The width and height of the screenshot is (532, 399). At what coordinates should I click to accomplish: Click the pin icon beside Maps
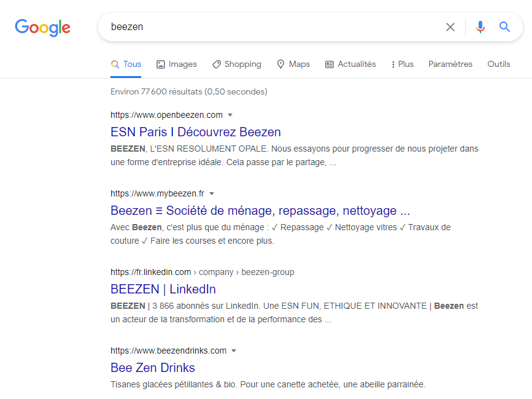click(280, 64)
